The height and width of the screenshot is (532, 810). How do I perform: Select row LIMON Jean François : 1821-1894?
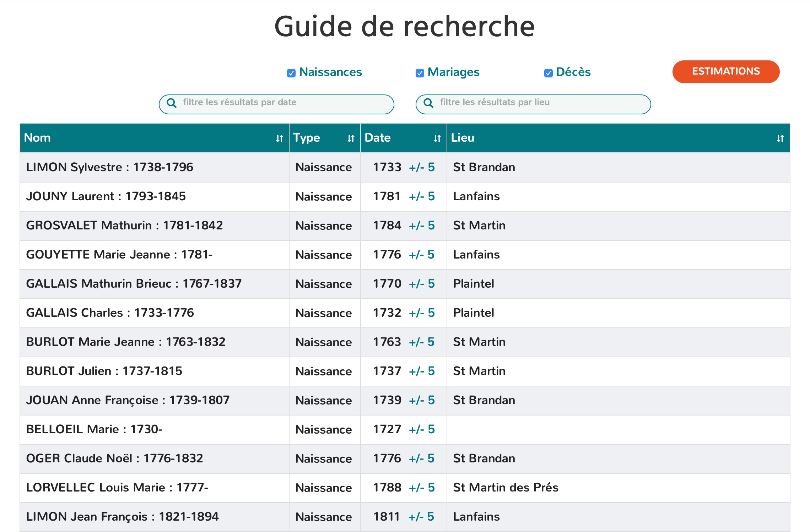tap(405, 517)
